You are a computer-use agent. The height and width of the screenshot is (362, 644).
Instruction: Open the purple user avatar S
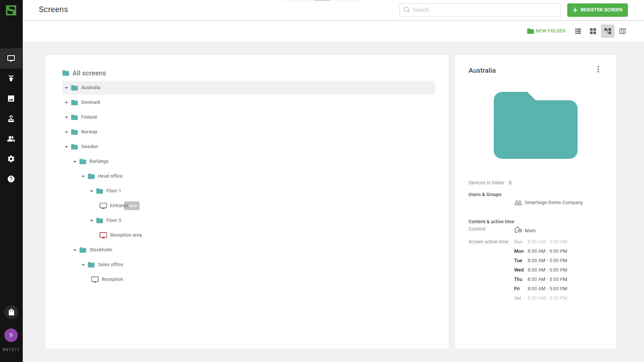pyautogui.click(x=11, y=335)
